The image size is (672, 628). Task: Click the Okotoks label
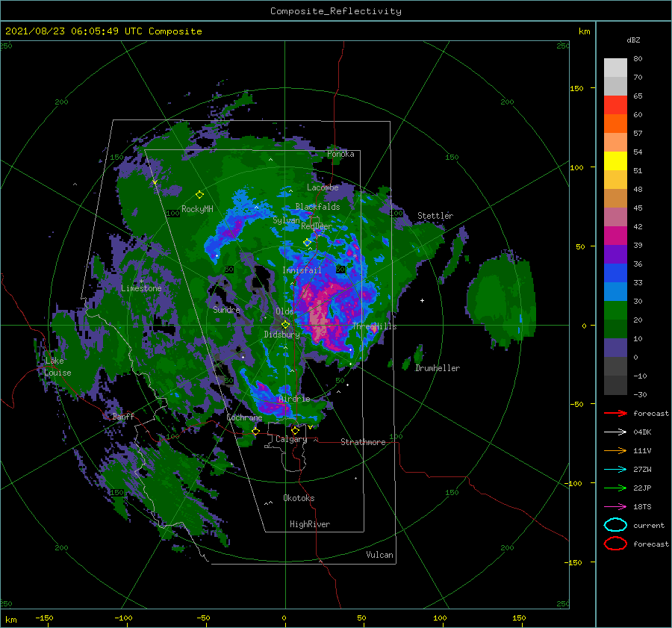[x=299, y=497]
